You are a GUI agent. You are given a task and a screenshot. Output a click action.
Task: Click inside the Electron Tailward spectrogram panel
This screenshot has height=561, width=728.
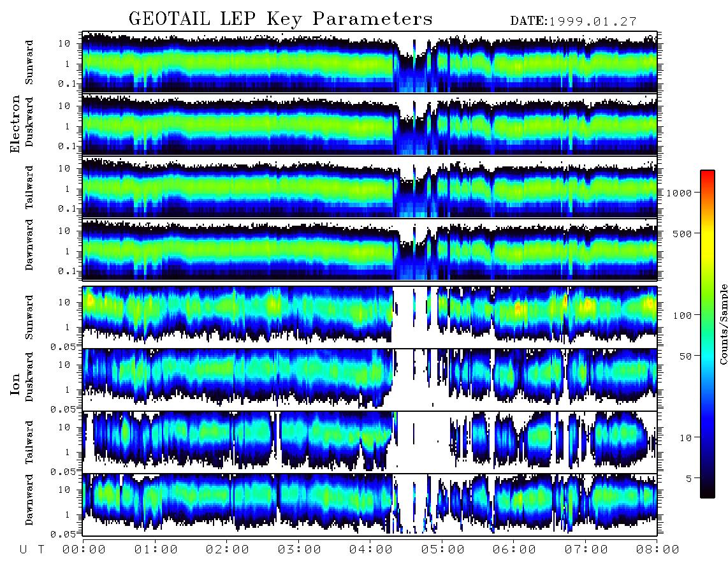point(370,187)
